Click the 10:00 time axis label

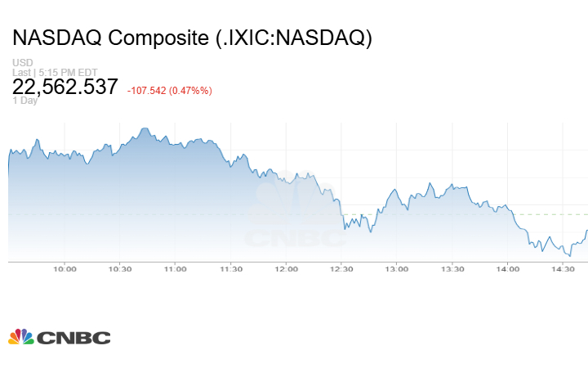point(65,268)
